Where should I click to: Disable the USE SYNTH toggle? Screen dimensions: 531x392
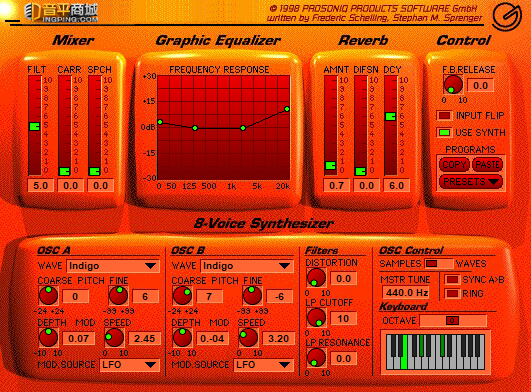click(x=444, y=132)
